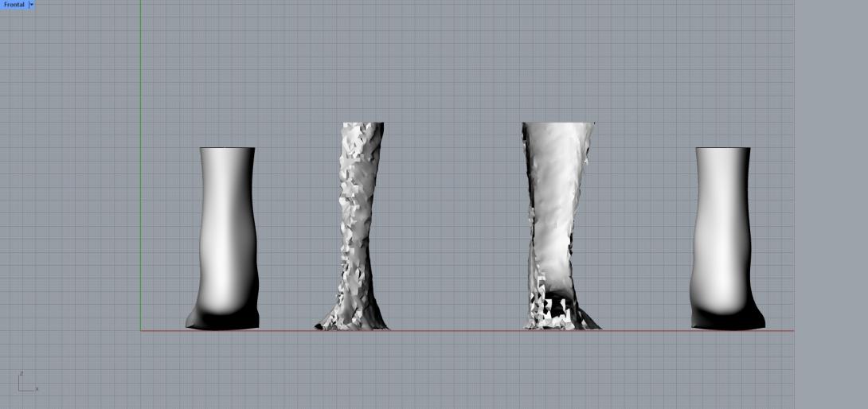Click the origin where red and green axes meet
This screenshot has width=868, height=409.
[x=141, y=330]
